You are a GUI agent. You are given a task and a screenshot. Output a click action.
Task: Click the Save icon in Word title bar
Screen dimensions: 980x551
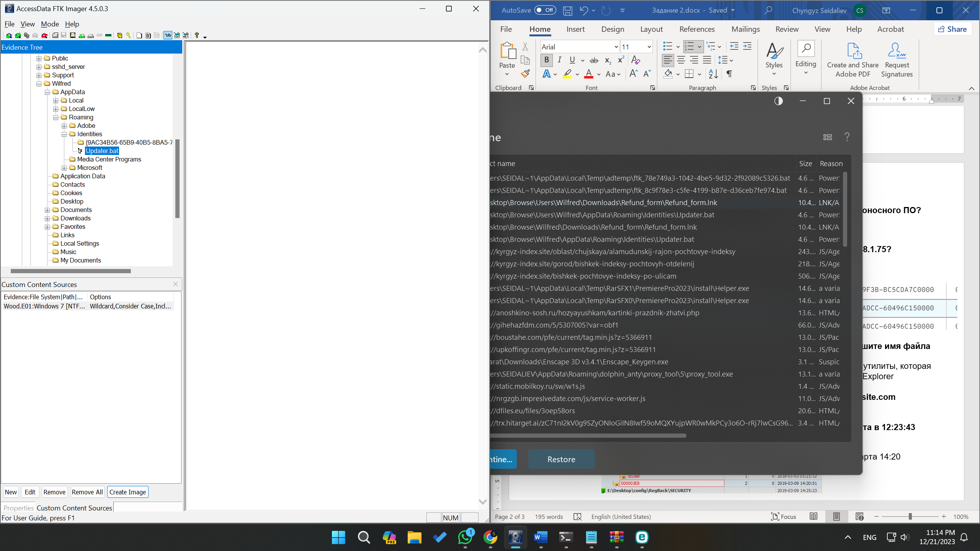567,10
